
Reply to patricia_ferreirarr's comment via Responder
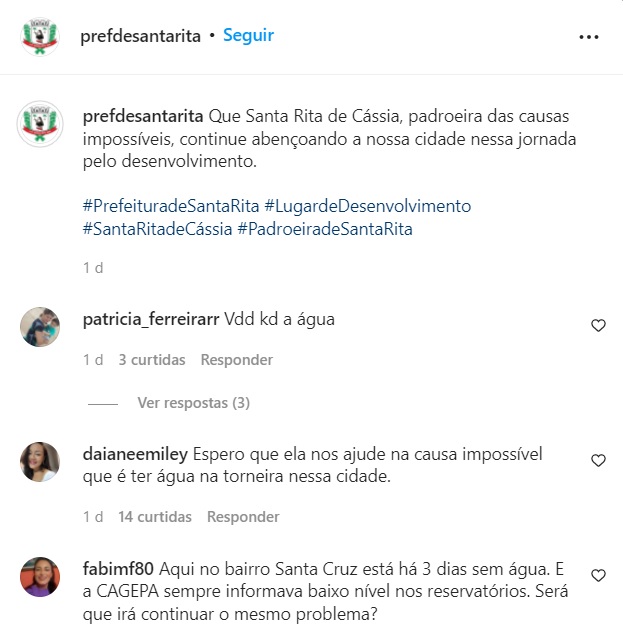pos(237,360)
